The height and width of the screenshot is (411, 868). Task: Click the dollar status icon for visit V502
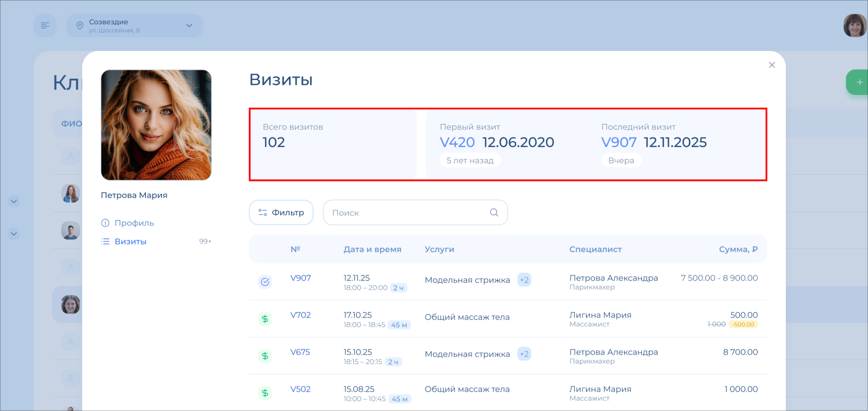[265, 393]
